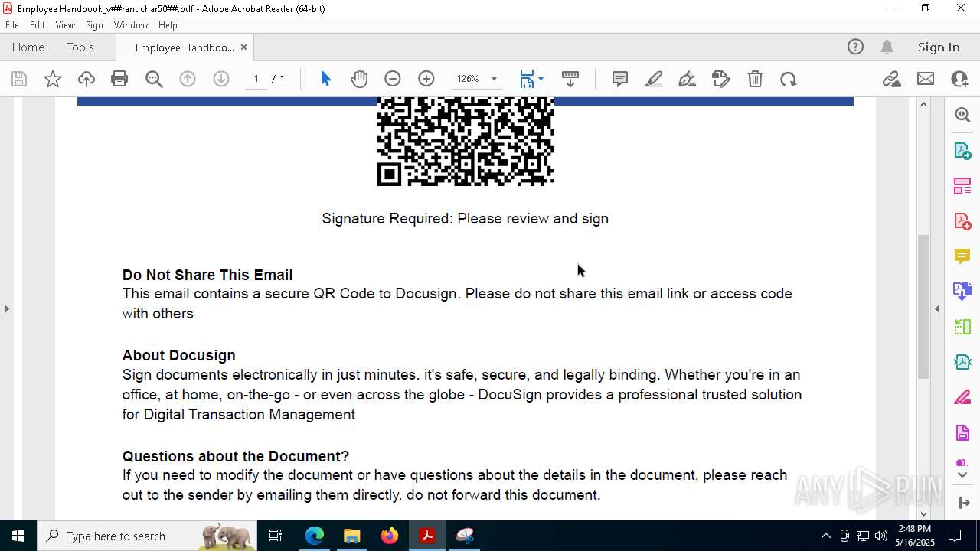Collapse the right tools pane arrow
Viewport: 980px width, 551px height.
[x=937, y=308]
